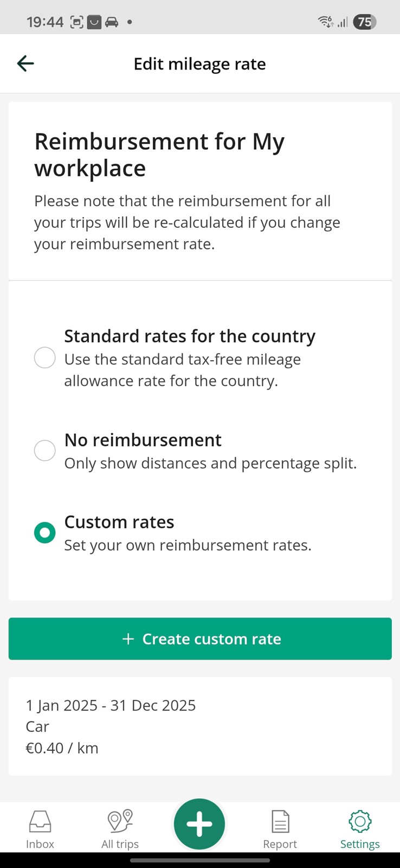Tap the plus icon in Create custom rate
The width and height of the screenshot is (400, 868).
coord(128,639)
